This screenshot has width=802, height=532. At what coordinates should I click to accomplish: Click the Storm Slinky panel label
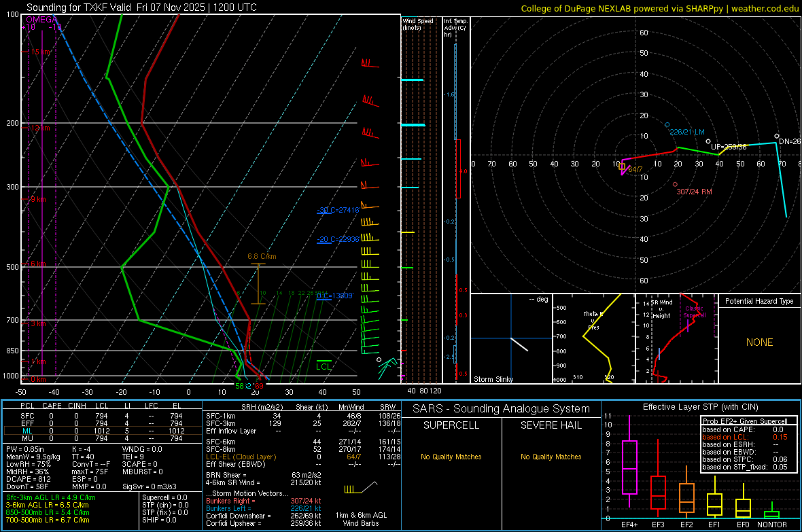point(493,379)
